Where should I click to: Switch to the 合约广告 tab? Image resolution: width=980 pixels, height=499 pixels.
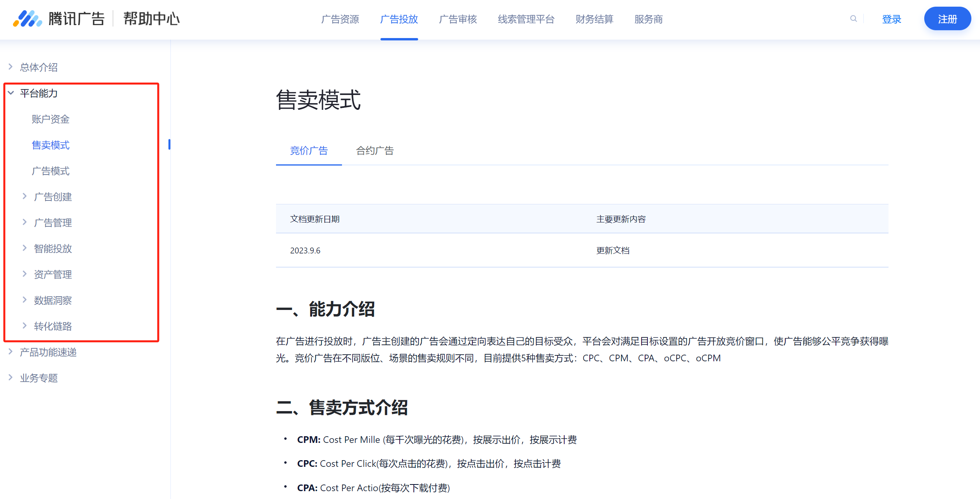point(375,151)
